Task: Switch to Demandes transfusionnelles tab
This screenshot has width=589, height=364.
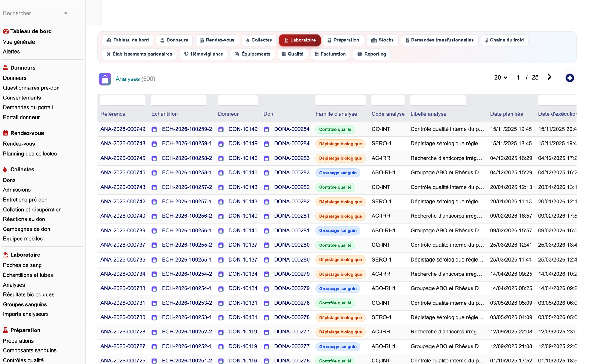Action: tap(439, 40)
